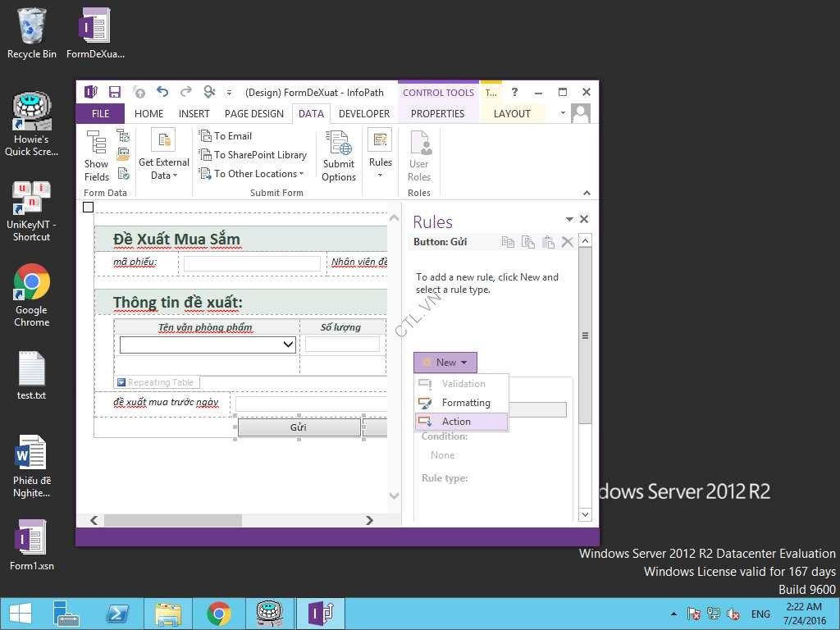Choose Formatting from the New rule menu
The image size is (840, 630).
(465, 403)
